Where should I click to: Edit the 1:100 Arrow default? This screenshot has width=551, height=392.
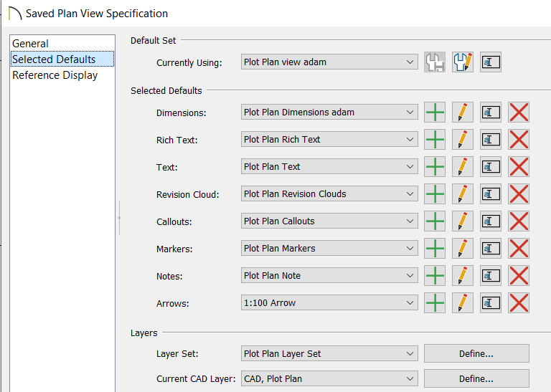pyautogui.click(x=463, y=303)
